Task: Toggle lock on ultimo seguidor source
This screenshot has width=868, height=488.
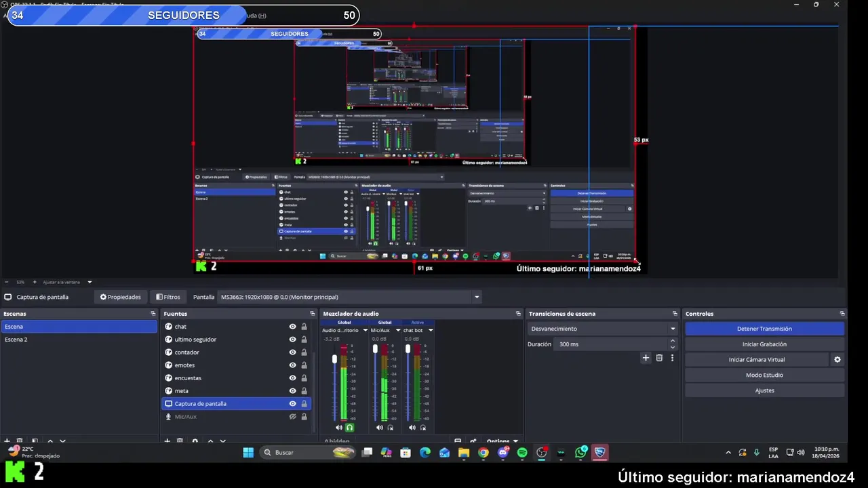Action: (x=304, y=340)
